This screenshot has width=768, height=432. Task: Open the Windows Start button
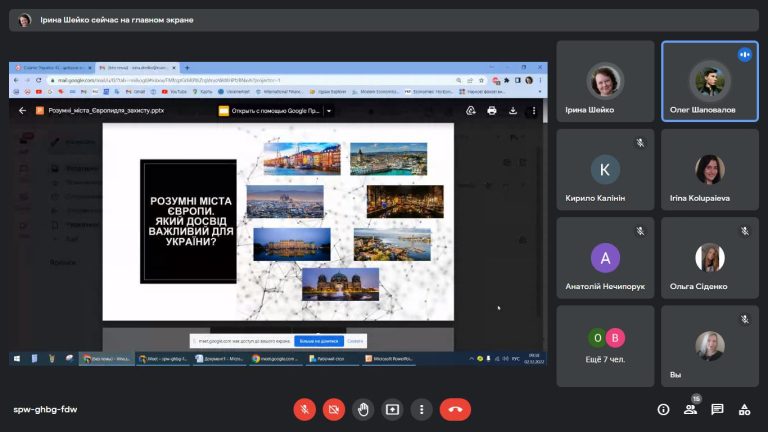click(x=17, y=359)
